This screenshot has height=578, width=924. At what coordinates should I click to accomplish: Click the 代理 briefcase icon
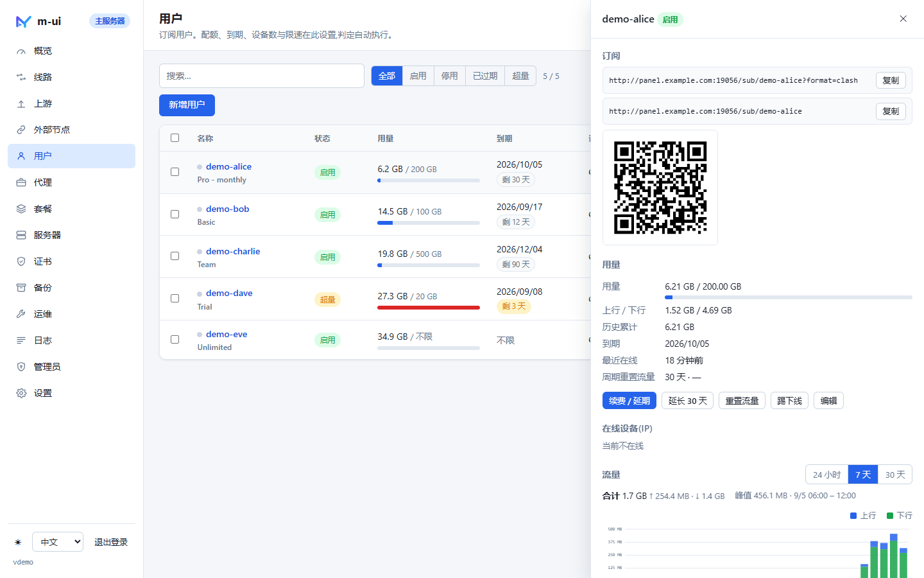[21, 182]
